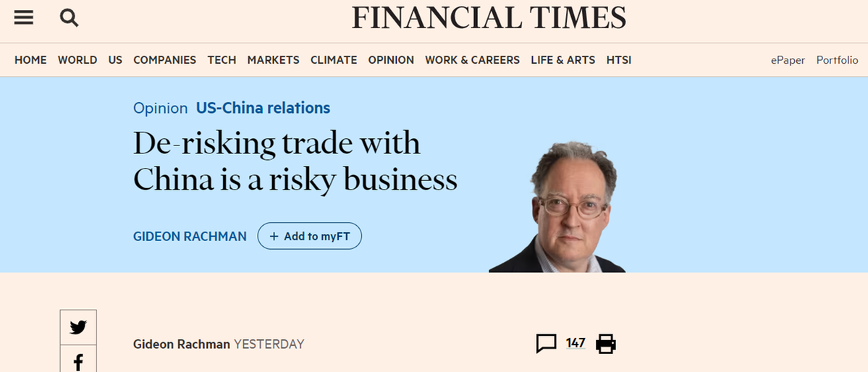Open the COMPANIES section
Screen dimensions: 868x372
click(164, 60)
